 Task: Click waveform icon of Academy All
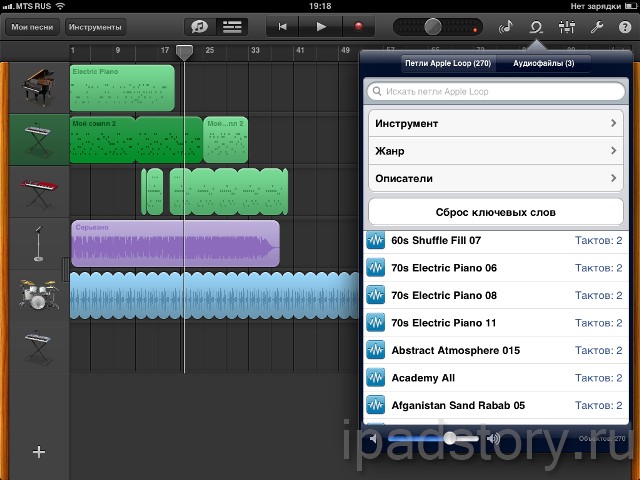click(x=375, y=378)
